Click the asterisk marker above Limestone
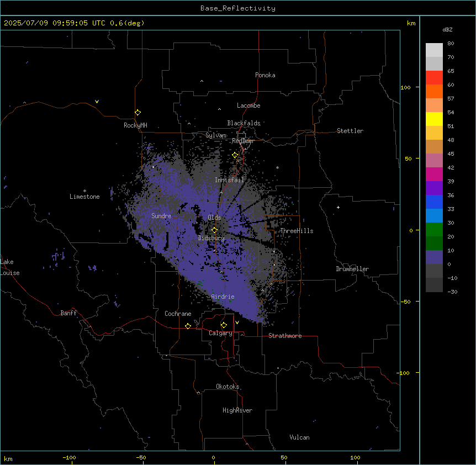This screenshot has height=465, width=476. tap(84, 191)
